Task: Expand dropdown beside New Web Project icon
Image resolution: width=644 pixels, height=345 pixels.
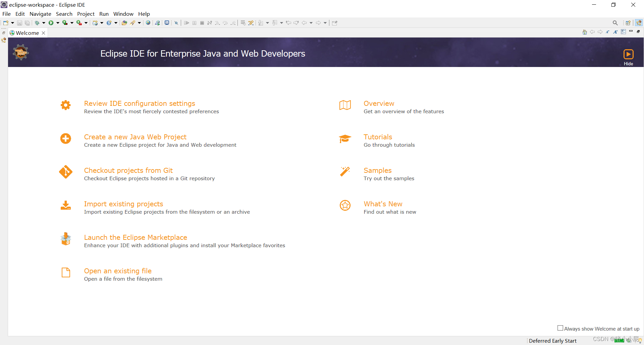Action: [x=102, y=23]
